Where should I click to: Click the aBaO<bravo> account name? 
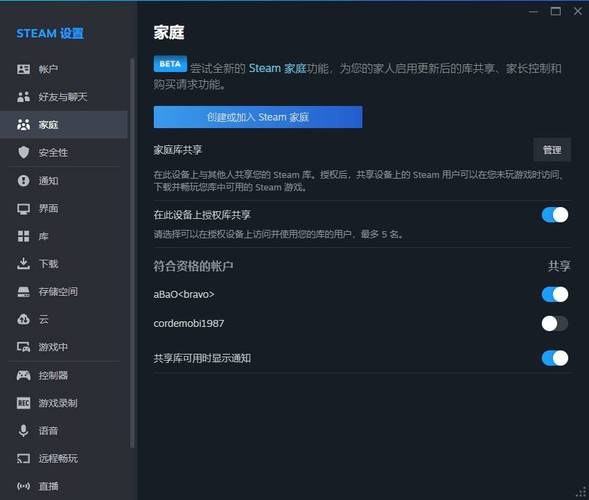coord(184,295)
